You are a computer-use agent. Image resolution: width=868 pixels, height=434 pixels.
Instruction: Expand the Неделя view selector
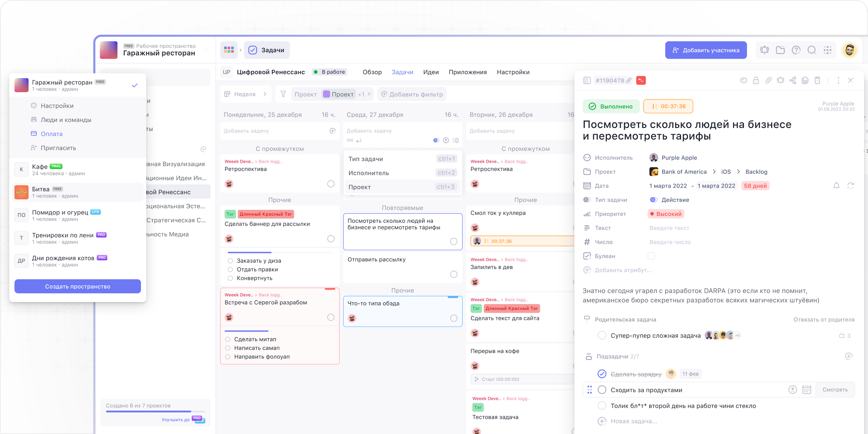pyautogui.click(x=246, y=94)
